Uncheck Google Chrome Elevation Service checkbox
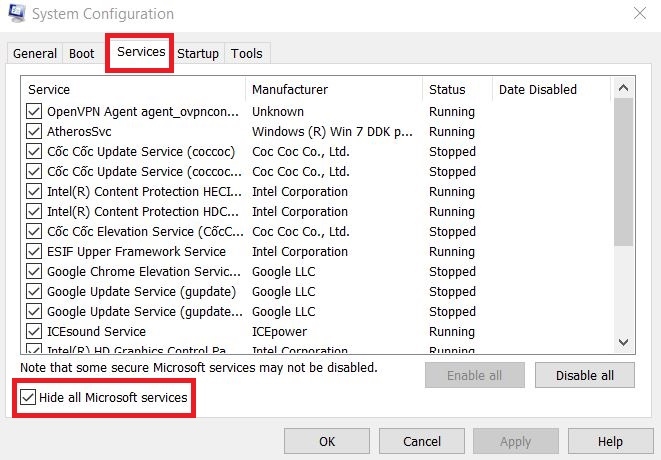 [x=34, y=272]
